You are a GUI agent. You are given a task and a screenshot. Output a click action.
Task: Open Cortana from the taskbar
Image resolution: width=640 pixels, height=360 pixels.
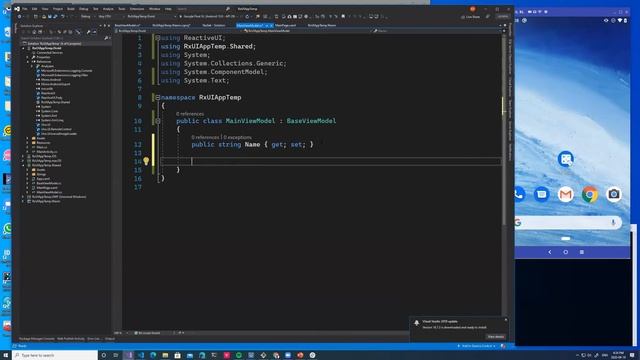tap(104, 356)
